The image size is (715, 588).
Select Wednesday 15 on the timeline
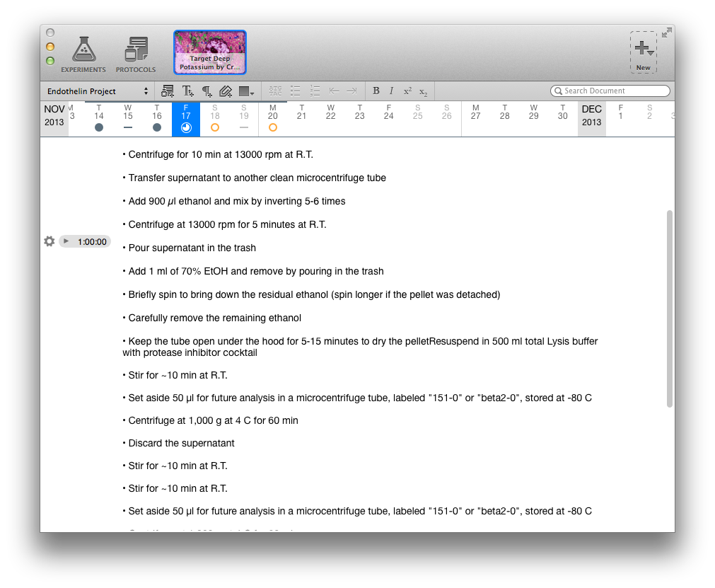128,119
